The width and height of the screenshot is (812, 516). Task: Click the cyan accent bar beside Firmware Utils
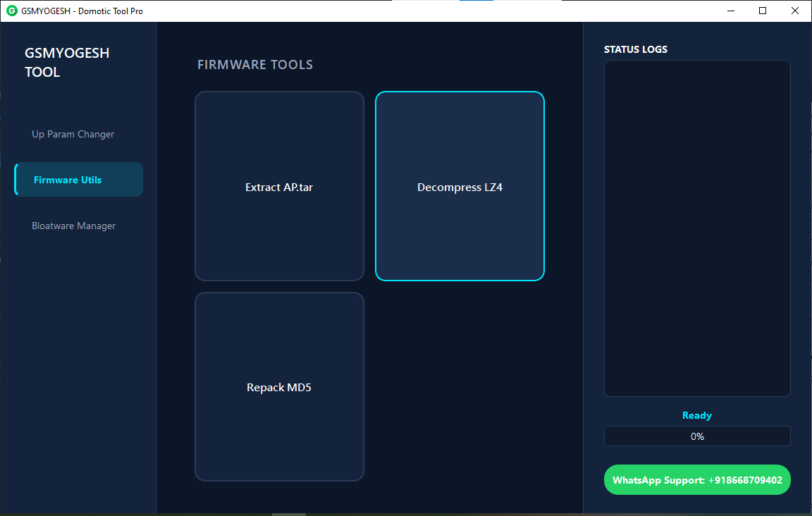[x=14, y=179]
